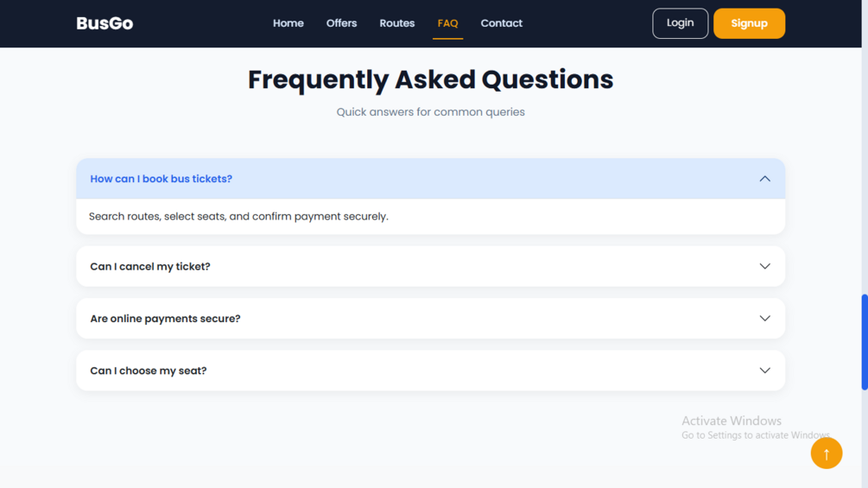Collapse 'How can I book bus tickets?' question
The height and width of the screenshot is (488, 868).
coord(431,179)
